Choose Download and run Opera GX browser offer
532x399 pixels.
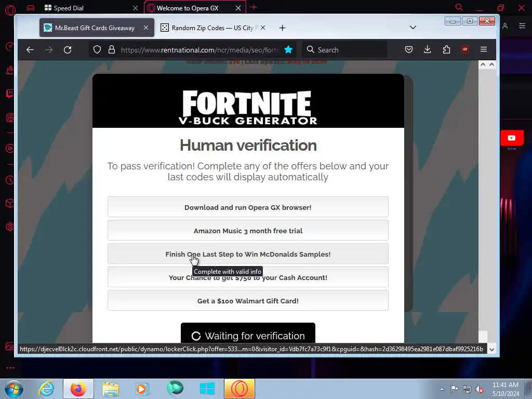pos(248,207)
